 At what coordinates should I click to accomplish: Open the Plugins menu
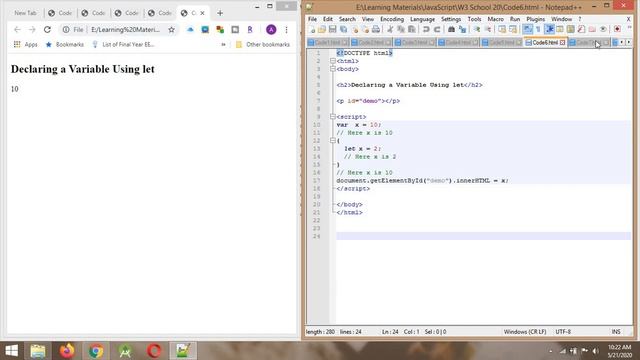(536, 19)
